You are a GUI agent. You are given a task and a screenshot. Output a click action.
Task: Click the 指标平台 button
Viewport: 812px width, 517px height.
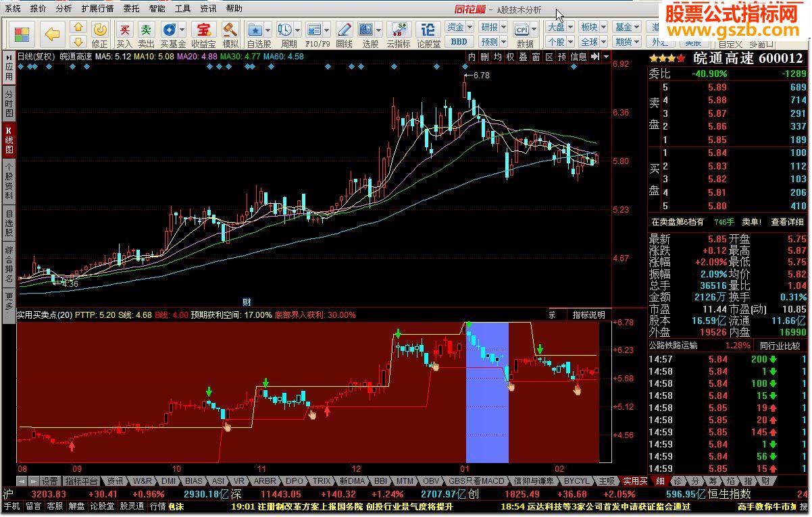pos(82,481)
